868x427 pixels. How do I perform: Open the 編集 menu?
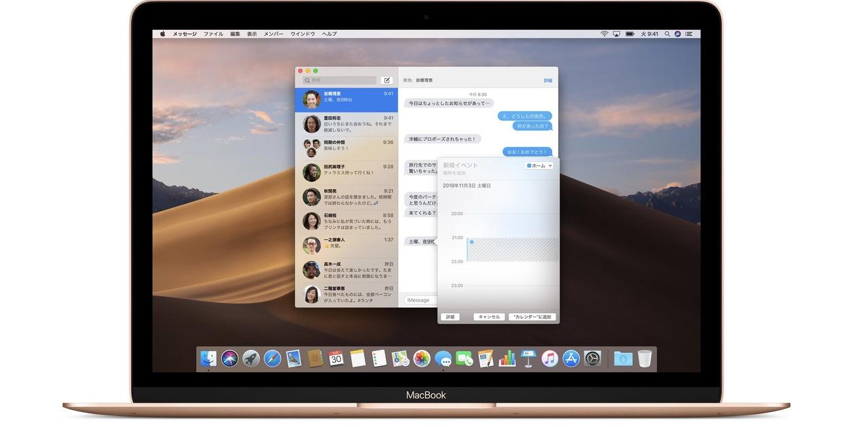pyautogui.click(x=235, y=34)
